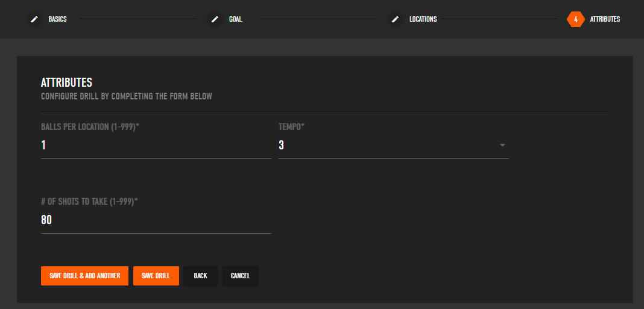Click the orange step 4 hexagon icon

(x=575, y=19)
